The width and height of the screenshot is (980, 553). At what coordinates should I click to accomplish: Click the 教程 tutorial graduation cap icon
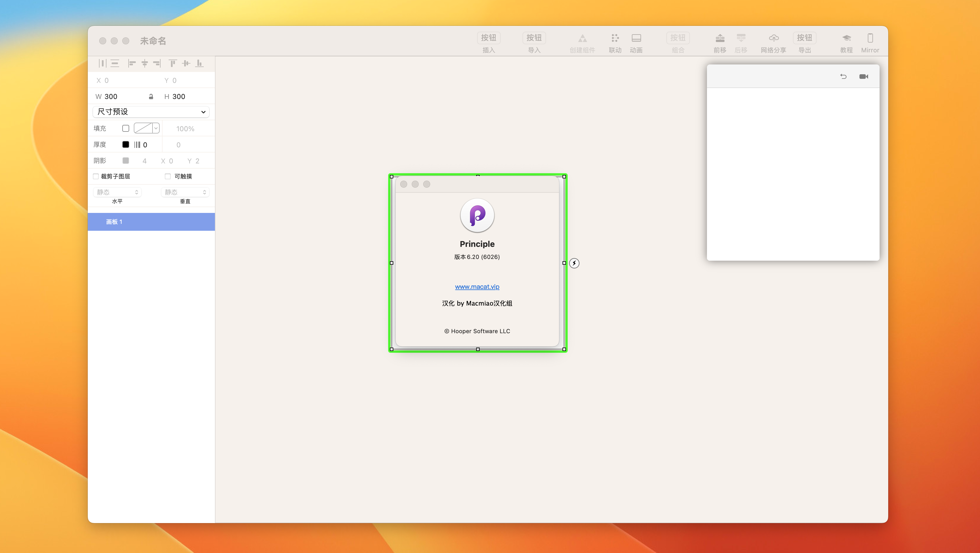[x=846, y=38]
